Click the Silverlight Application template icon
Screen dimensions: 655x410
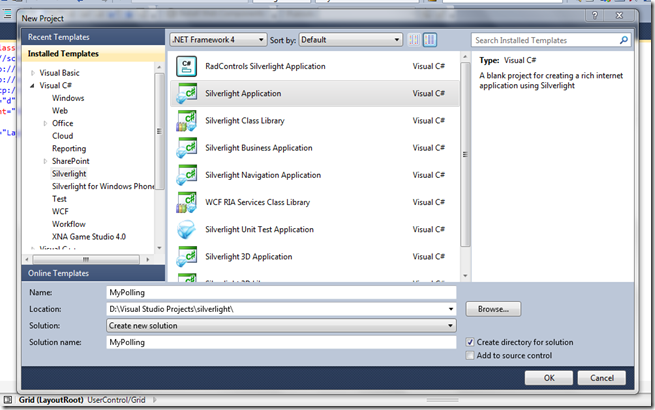186,94
